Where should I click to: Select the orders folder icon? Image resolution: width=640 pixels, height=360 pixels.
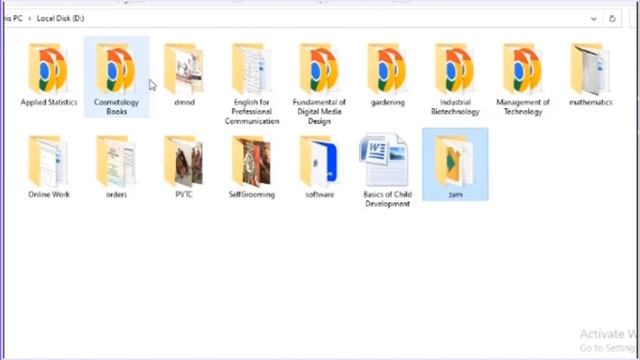(116, 161)
